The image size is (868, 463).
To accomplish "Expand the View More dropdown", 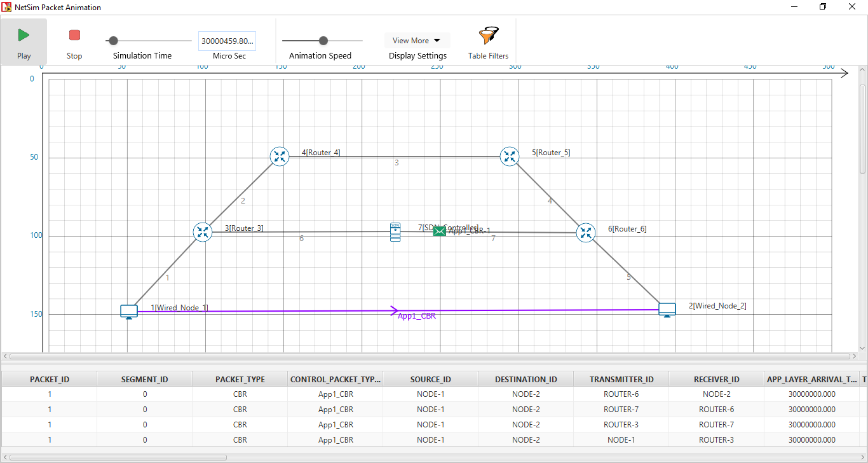I will click(417, 41).
